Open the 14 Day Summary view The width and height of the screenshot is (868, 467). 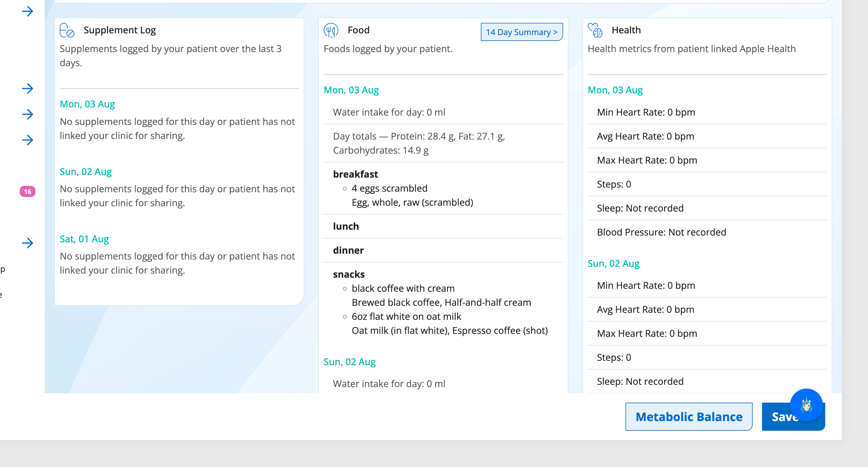point(522,32)
